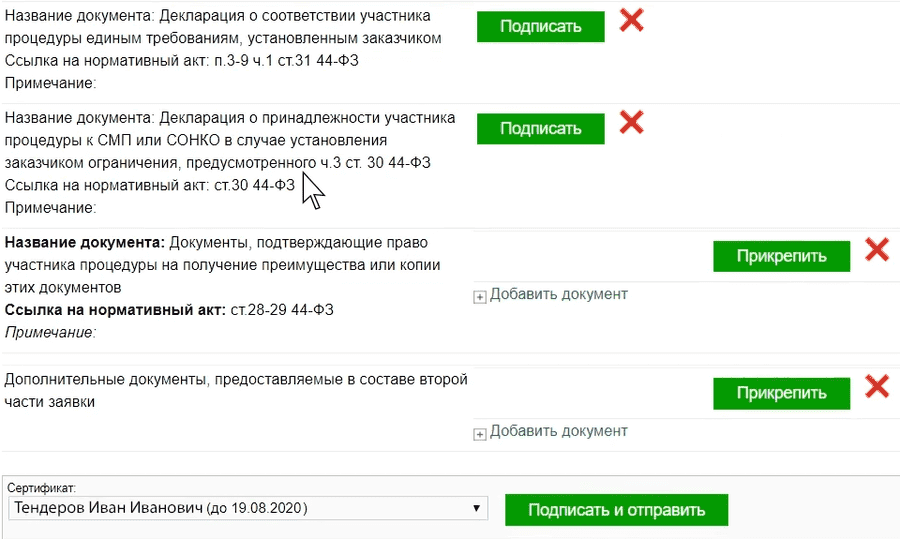
Task: Click bold 'Название документа:' label
Action: click(85, 243)
